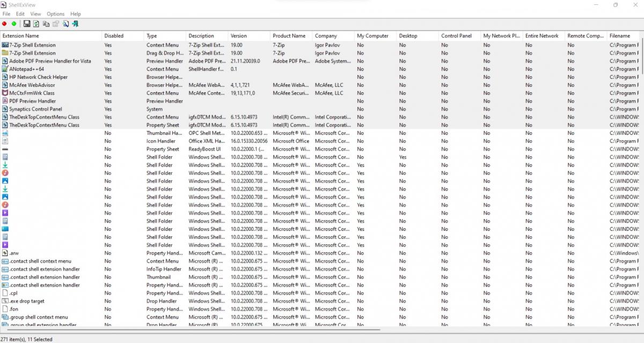The image size is (644, 343).
Task: Click the green Enable Selected Items button
Action: click(14, 24)
